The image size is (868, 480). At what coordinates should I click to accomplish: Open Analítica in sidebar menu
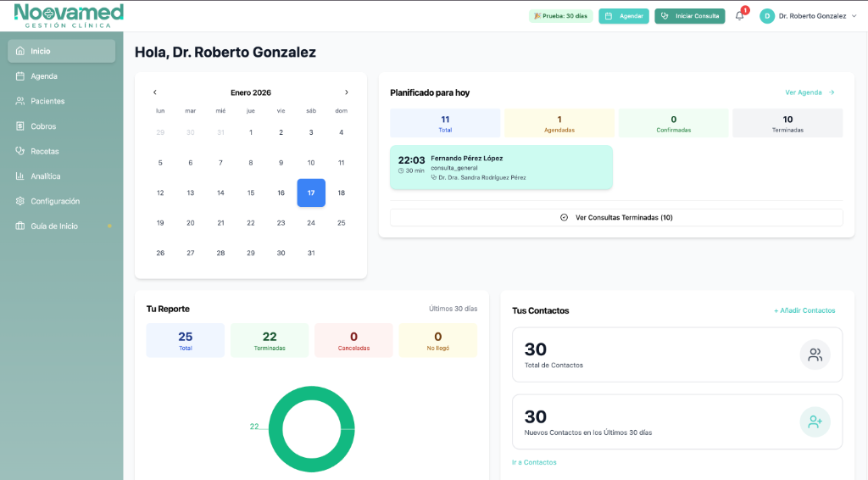pyautogui.click(x=61, y=176)
